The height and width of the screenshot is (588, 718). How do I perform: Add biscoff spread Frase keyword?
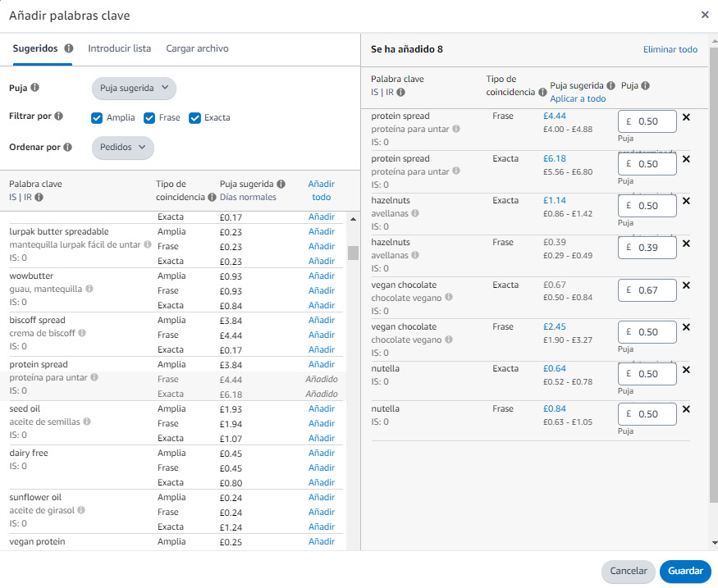click(321, 335)
